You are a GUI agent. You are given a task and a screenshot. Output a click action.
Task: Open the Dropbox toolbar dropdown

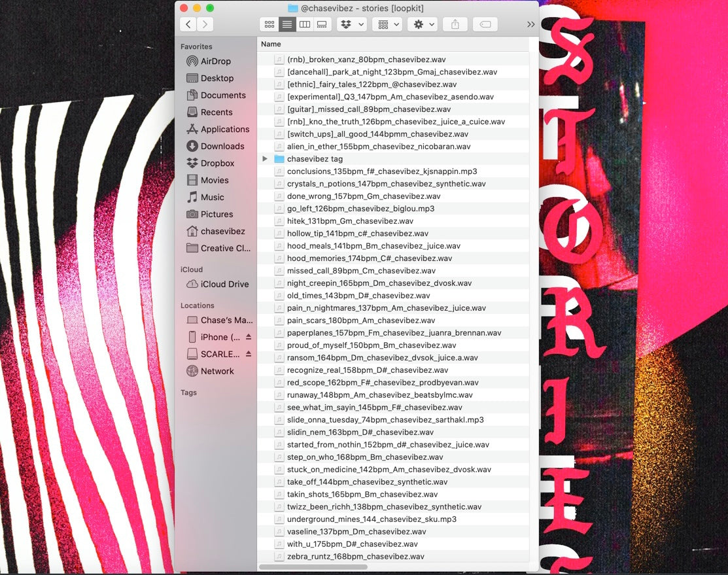coord(352,24)
